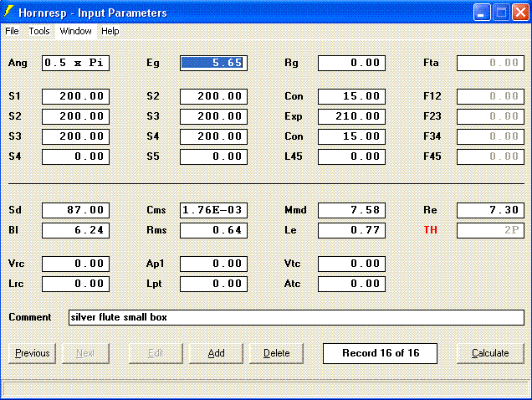
Task: Click the Comment field reading silver flute small box
Action: pyautogui.click(x=297, y=317)
